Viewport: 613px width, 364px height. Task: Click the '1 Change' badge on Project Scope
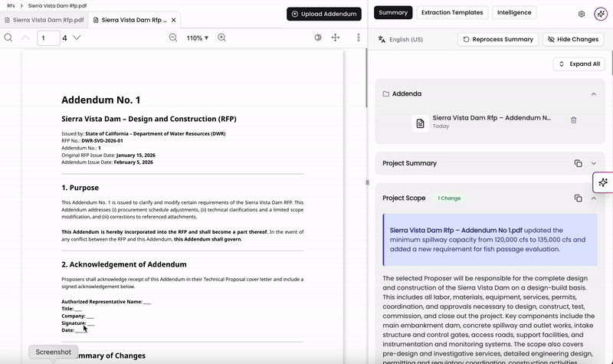tap(449, 198)
